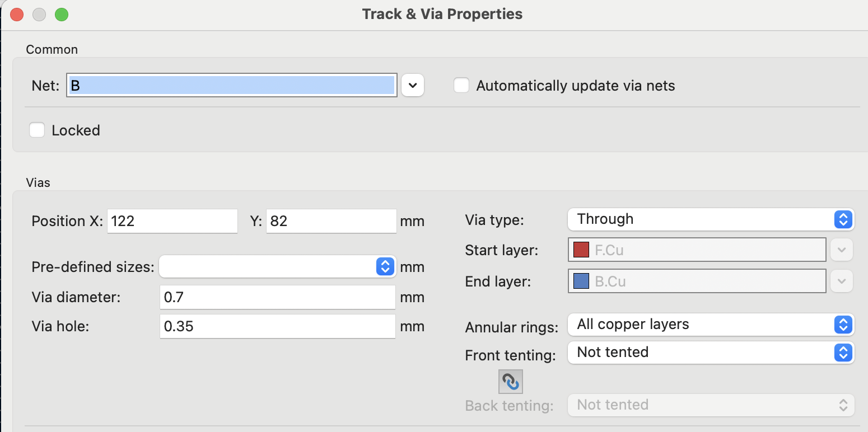
Task: Click the yellow minimize window button
Action: pyautogui.click(x=39, y=14)
